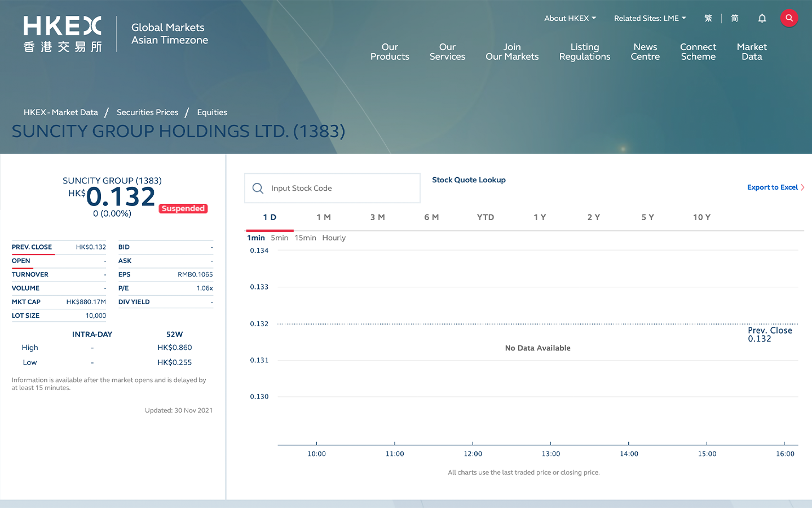This screenshot has height=508, width=812.
Task: Select the YTD chart range tab
Action: point(486,217)
